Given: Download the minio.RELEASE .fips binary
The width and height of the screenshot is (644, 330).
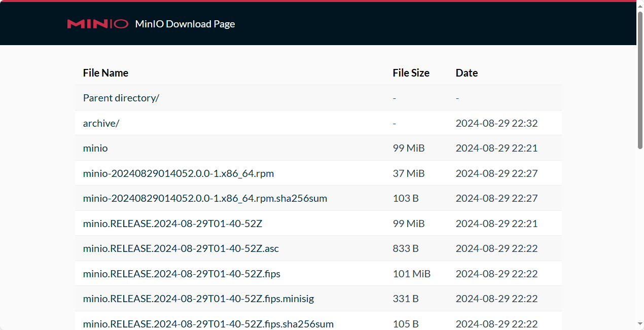Looking at the screenshot, I should [x=182, y=274].
